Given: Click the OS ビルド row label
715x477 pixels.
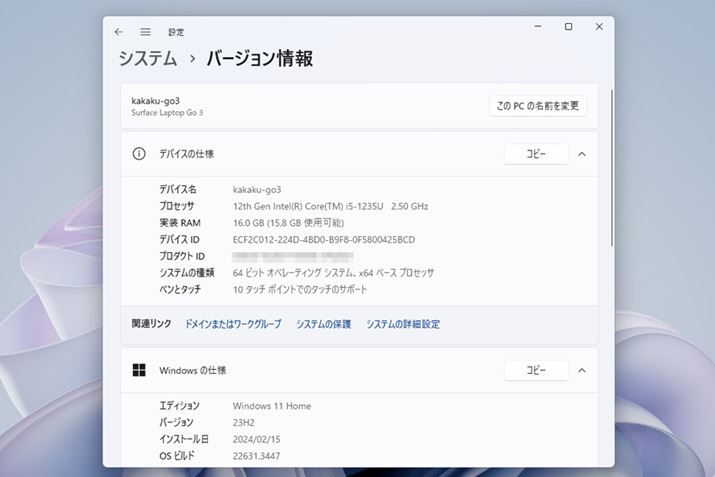Looking at the screenshot, I should point(177,455).
